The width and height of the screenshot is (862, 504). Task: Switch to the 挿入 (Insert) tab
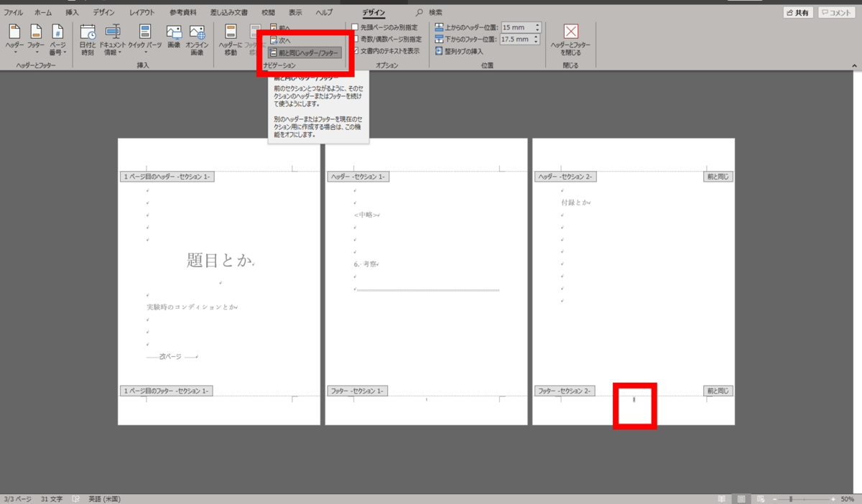72,12
